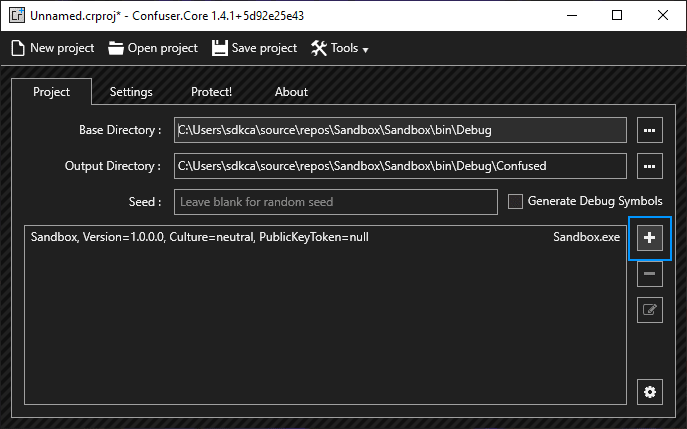The width and height of the screenshot is (687, 429).
Task: Select the Project tab
Action: coord(51,92)
